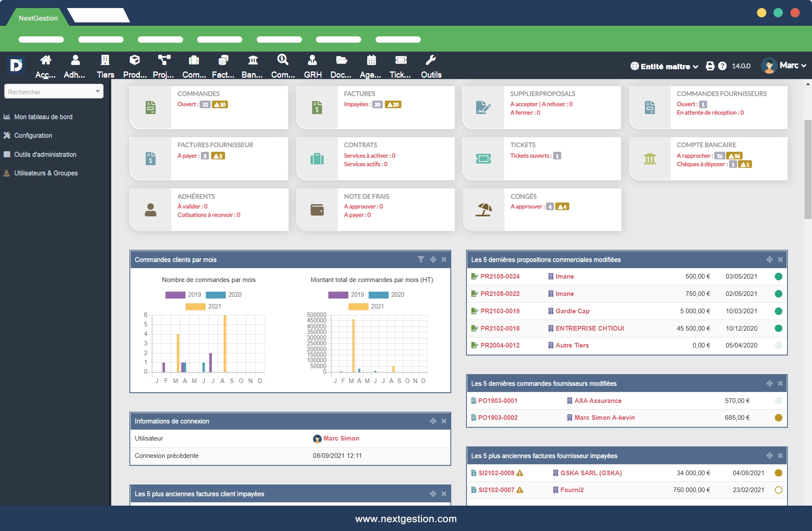
Task: Open the Projets module icon
Action: coord(164,60)
